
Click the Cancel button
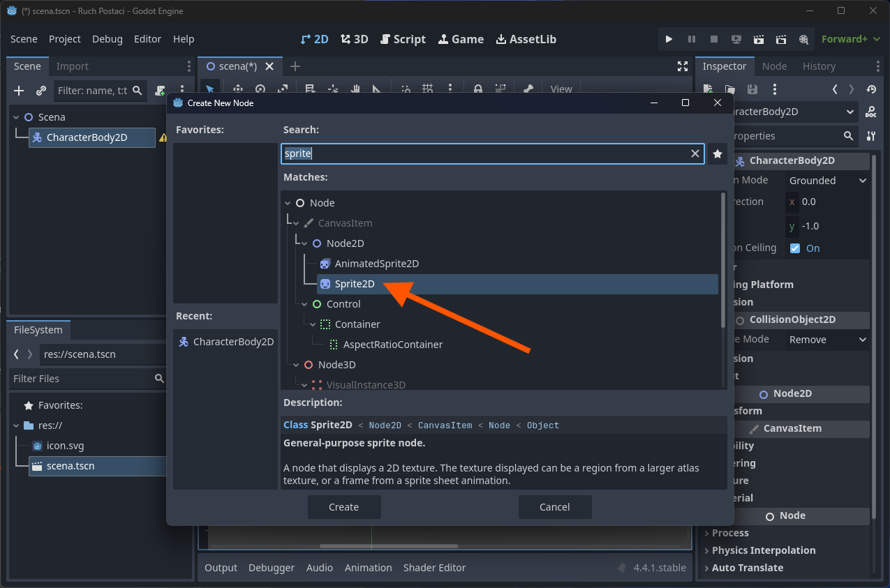[555, 507]
